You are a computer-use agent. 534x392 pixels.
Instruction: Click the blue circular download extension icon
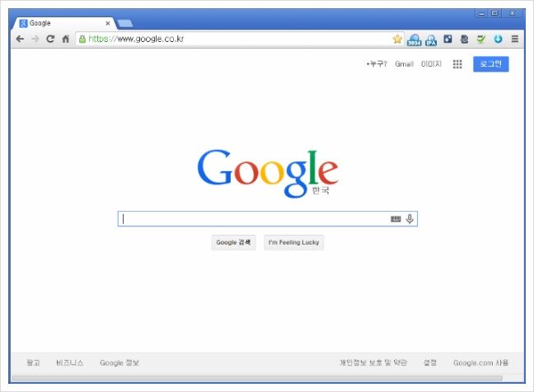tap(498, 40)
